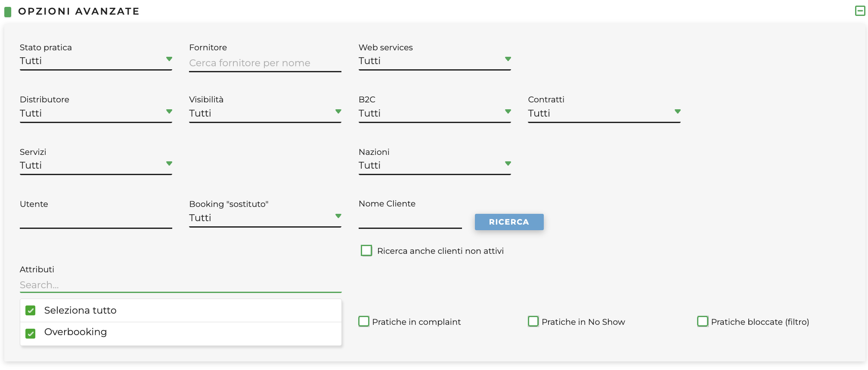This screenshot has height=370, width=868.
Task: Open the Web services dropdown arrow
Action: (x=508, y=59)
